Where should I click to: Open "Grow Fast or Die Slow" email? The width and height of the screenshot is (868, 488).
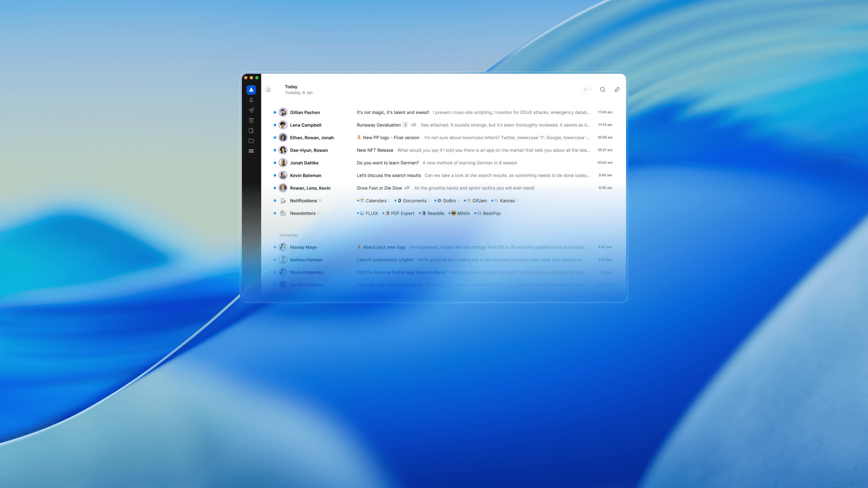pos(380,188)
